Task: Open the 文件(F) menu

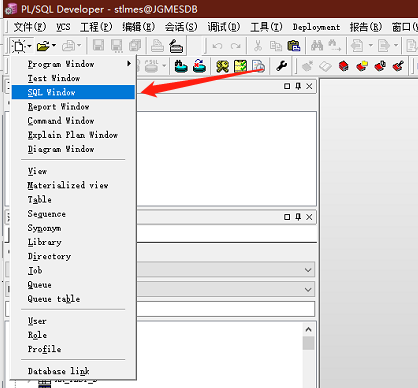Action: pos(30,27)
